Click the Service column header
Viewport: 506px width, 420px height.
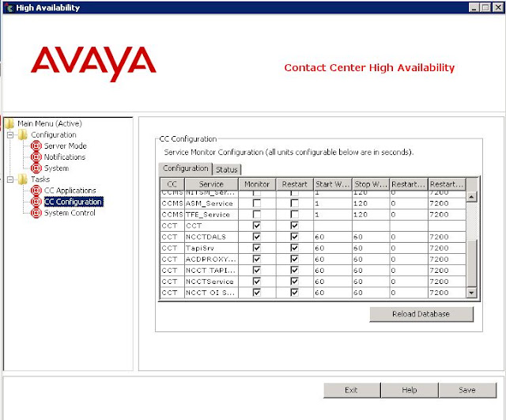pos(211,184)
